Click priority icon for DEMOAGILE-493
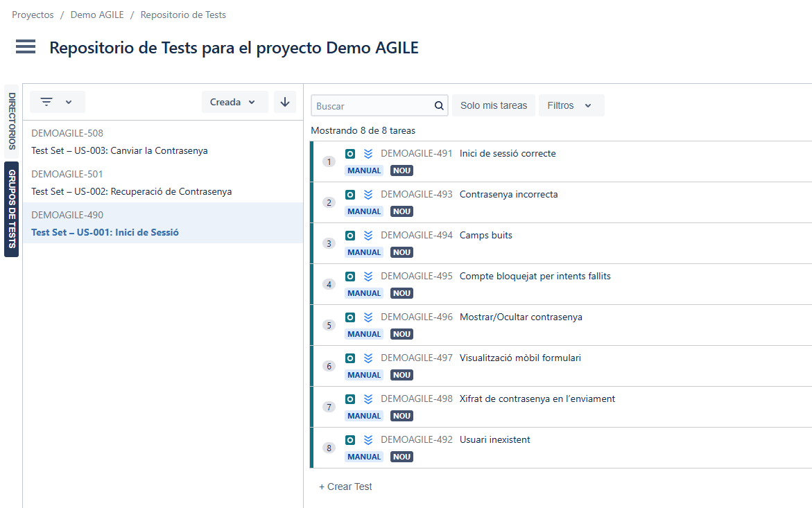The width and height of the screenshot is (812, 508). 368,195
